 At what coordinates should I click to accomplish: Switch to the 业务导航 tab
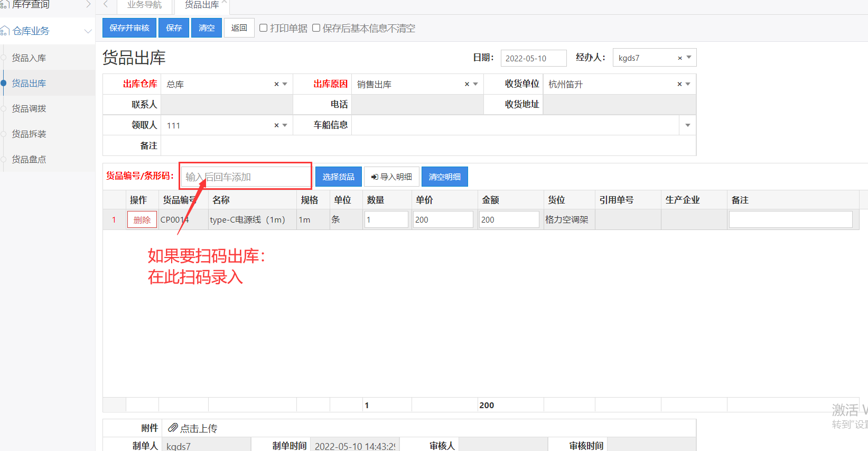coord(145,5)
